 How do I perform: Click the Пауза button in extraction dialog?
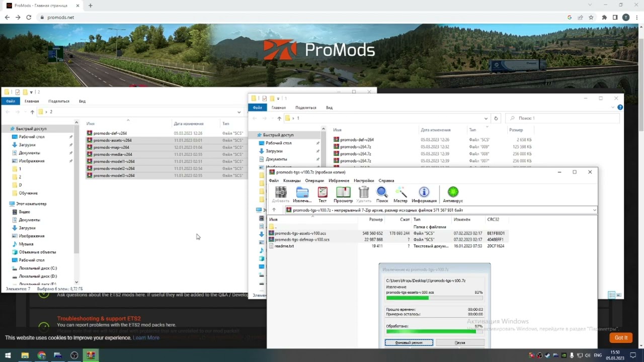coord(460,342)
